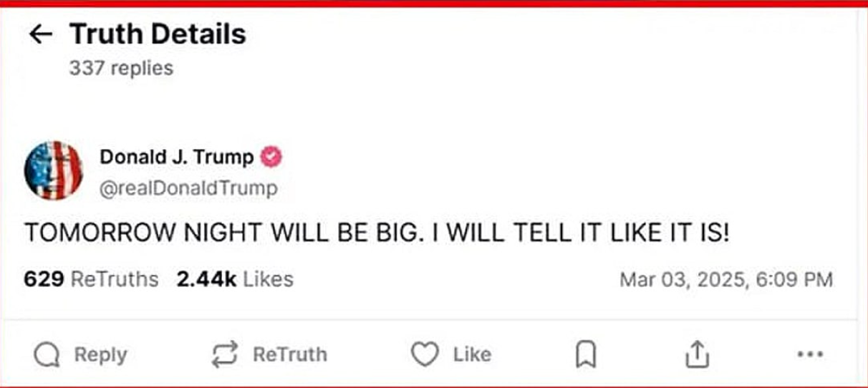The height and width of the screenshot is (388, 868).
Task: View the 629 ReTruths list
Action: pos(91,279)
